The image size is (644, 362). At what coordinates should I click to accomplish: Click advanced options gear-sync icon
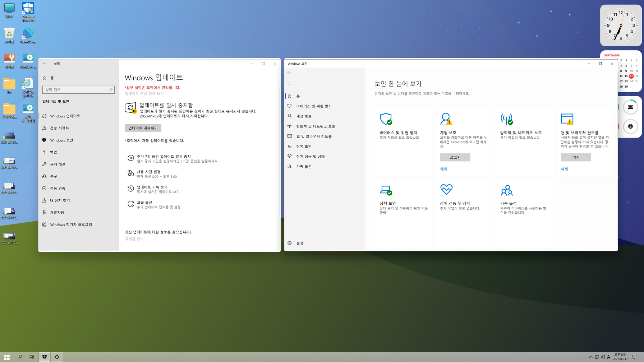pyautogui.click(x=130, y=204)
